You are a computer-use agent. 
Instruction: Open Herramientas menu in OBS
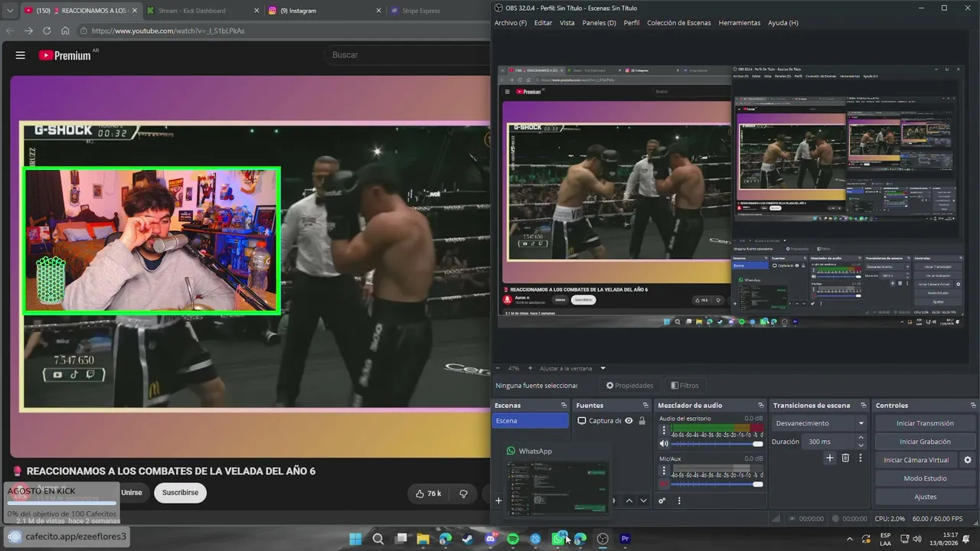[x=740, y=23]
